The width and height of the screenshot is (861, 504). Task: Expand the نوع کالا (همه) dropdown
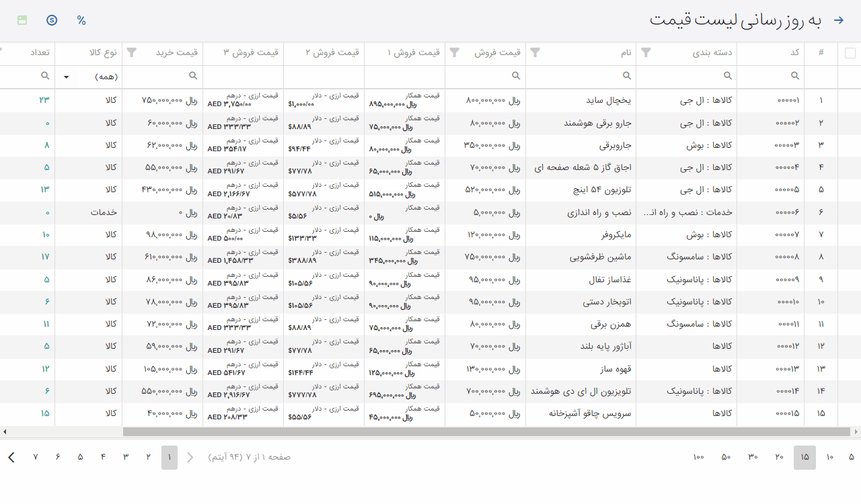point(66,77)
